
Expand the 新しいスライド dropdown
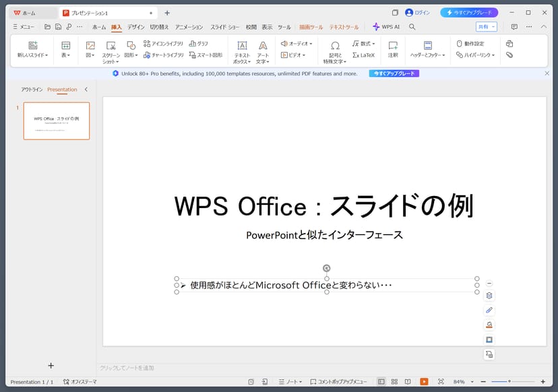32,55
